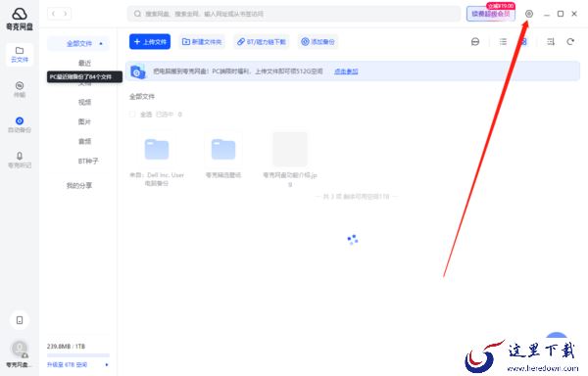The height and width of the screenshot is (376, 588).
Task: Open the 云文件 cloud files section
Action: pyautogui.click(x=20, y=55)
